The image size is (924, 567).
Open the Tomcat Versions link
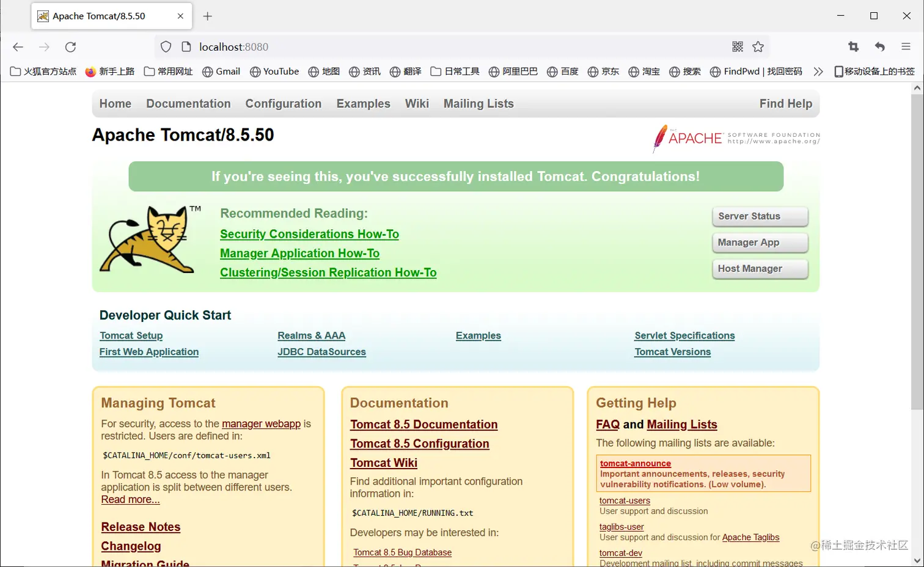click(x=672, y=352)
